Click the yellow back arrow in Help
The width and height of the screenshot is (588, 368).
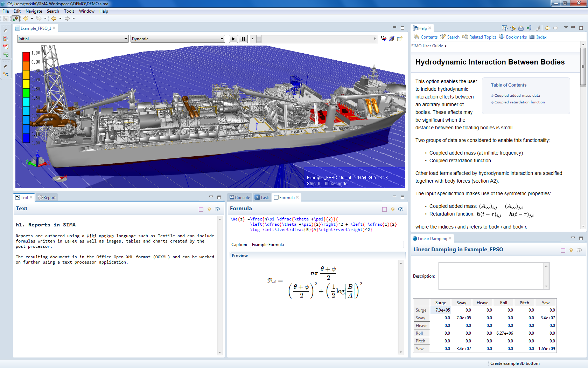[x=547, y=28]
